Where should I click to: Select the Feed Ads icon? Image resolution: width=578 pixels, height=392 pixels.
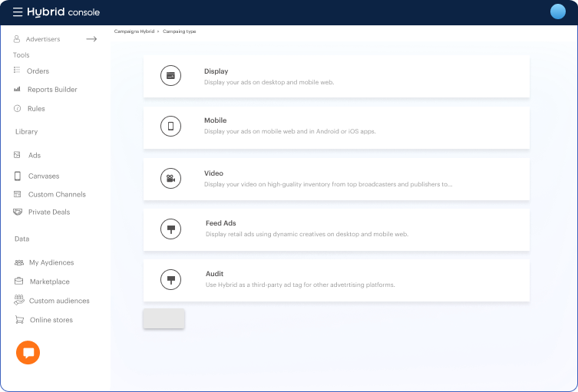(x=170, y=229)
